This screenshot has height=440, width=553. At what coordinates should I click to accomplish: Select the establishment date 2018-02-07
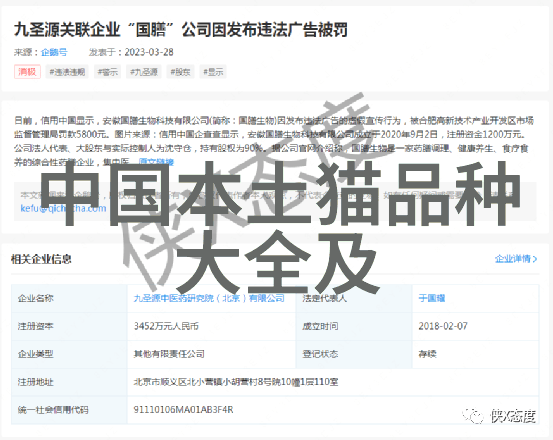tap(443, 326)
